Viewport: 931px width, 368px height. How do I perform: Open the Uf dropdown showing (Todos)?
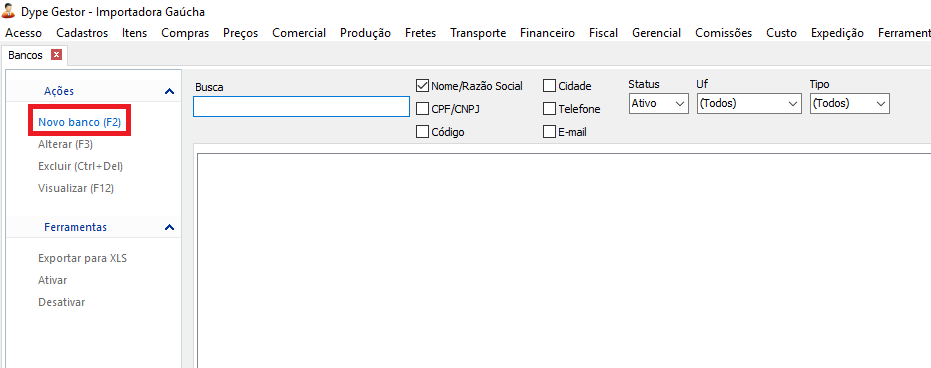[749, 103]
